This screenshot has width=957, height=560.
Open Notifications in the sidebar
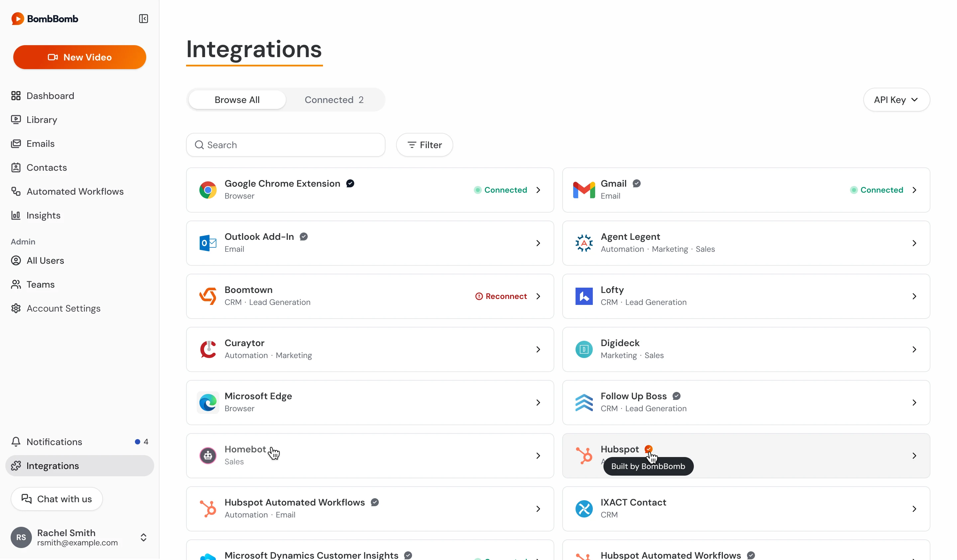(x=80, y=441)
